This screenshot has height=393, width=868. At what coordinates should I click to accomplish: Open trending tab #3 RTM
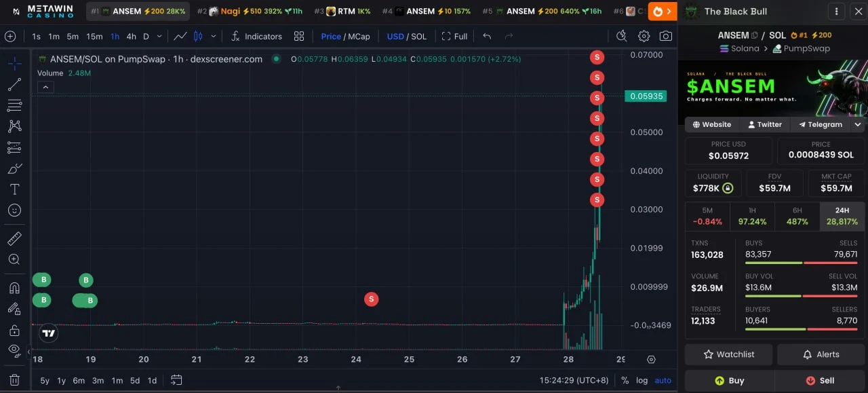(342, 11)
